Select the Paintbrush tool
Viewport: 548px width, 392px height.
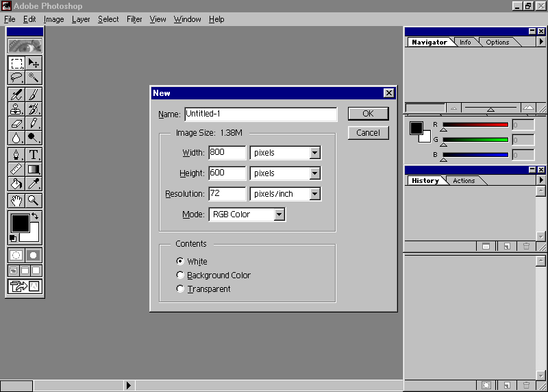pos(34,95)
